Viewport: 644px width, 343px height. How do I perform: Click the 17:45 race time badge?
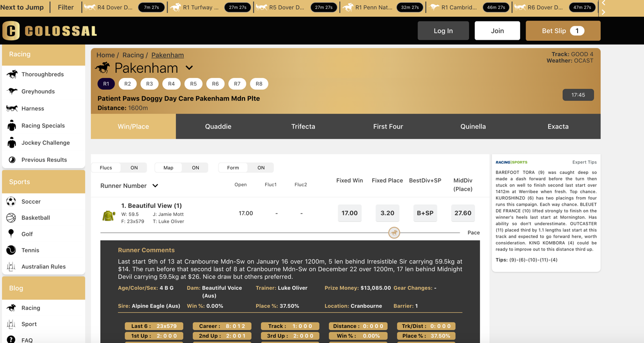578,95
